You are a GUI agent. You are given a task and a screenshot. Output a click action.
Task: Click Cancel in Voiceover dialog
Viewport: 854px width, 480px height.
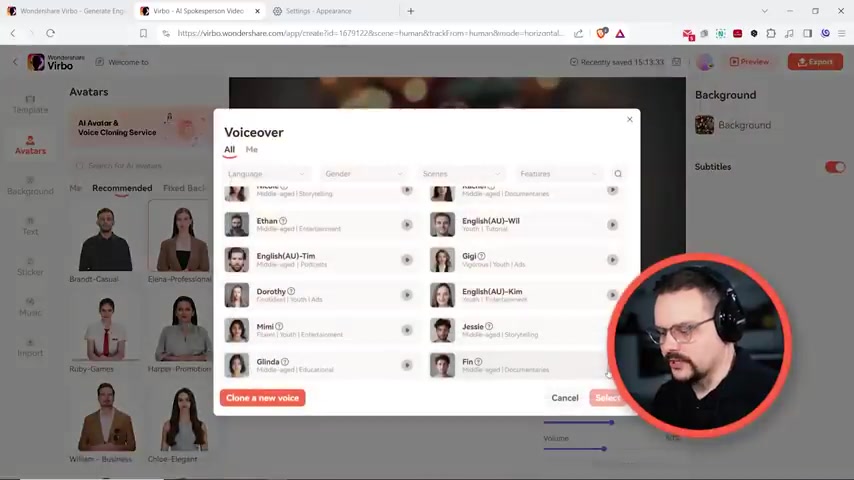[565, 398]
